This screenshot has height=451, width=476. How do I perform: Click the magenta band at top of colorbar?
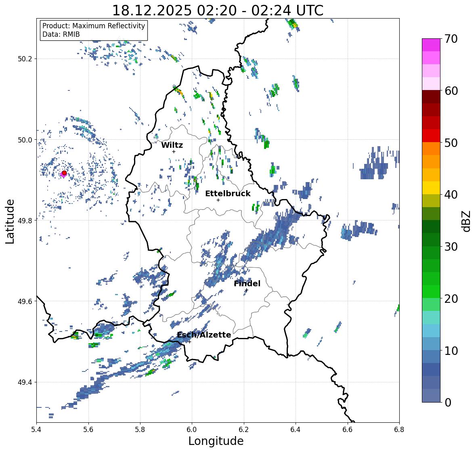(x=431, y=45)
